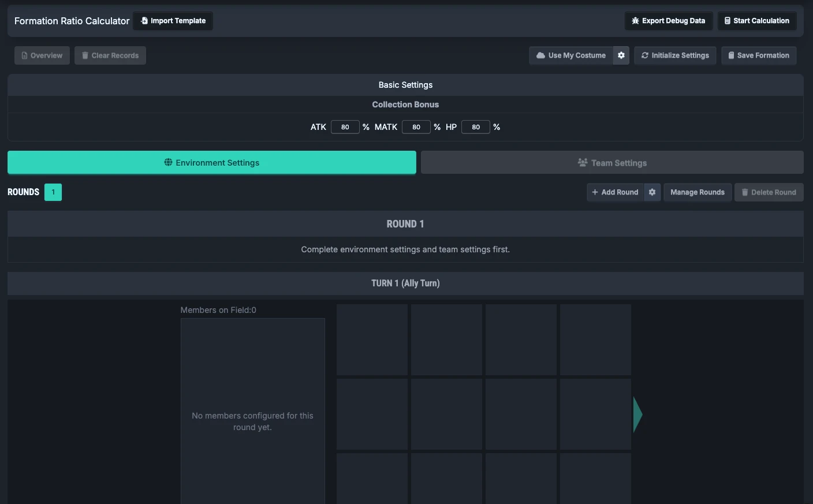Image resolution: width=813 pixels, height=504 pixels.
Task: Select round 1 tab
Action: click(x=53, y=192)
